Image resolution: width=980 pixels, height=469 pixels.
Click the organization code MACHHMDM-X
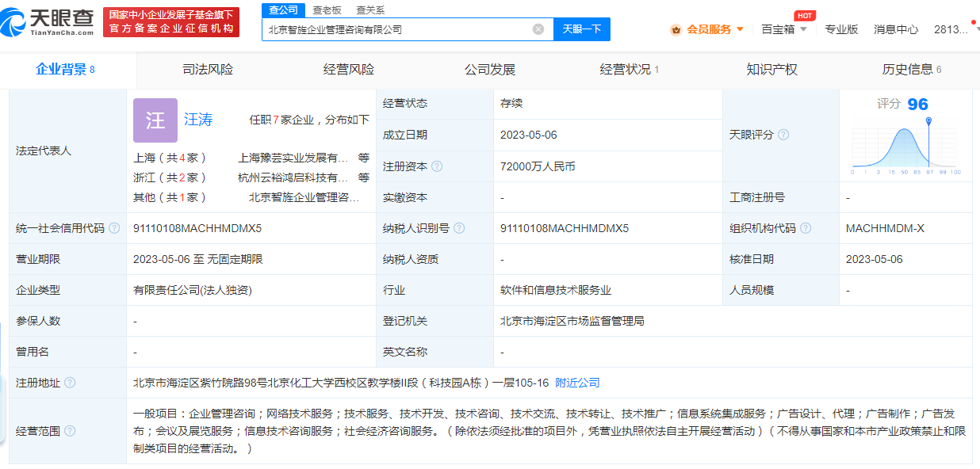[x=885, y=228]
